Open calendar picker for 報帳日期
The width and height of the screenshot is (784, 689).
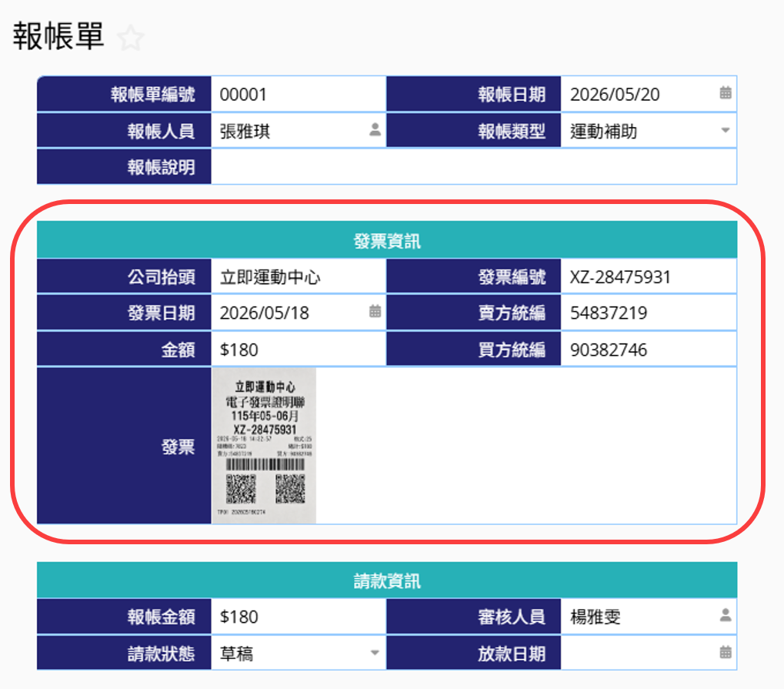coord(725,92)
